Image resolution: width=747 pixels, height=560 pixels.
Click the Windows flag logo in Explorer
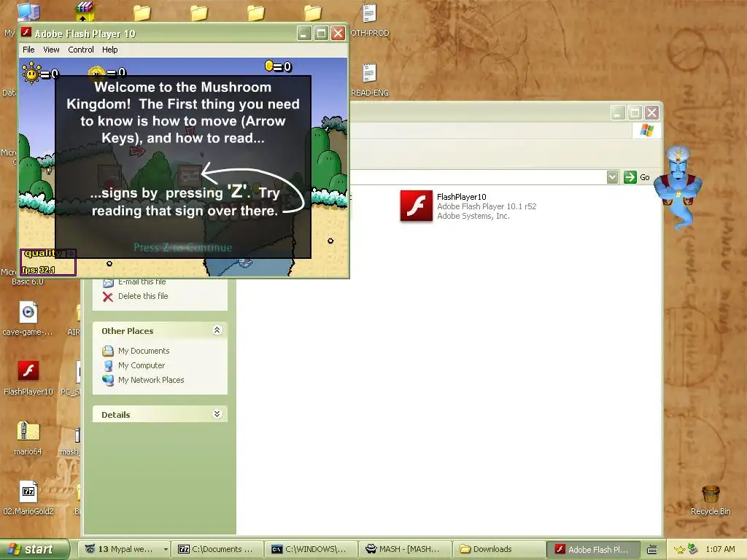click(x=647, y=130)
